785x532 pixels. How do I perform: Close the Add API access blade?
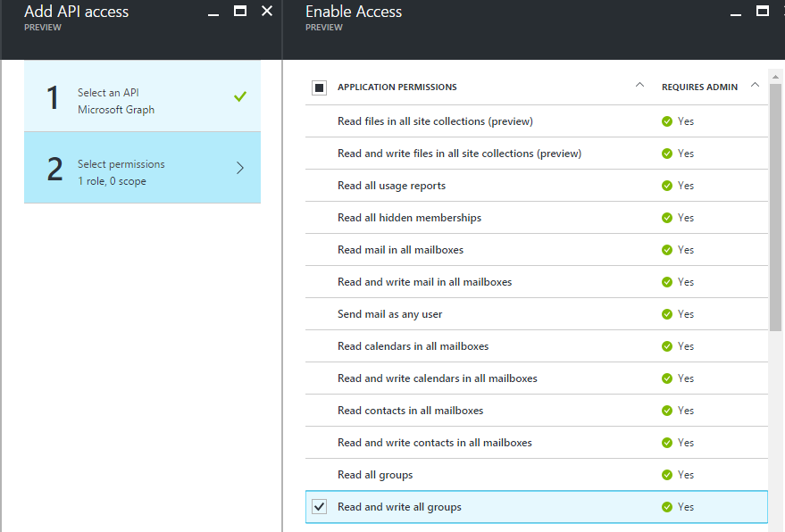267,12
